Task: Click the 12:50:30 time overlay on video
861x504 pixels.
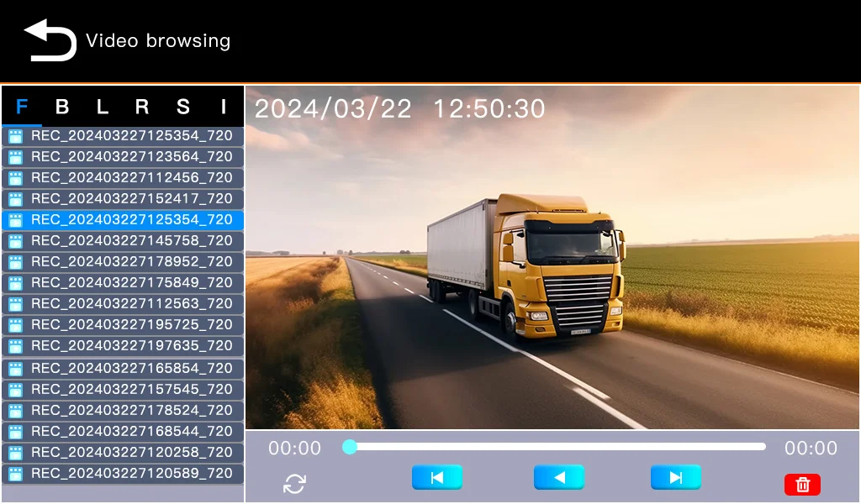Action: pyautogui.click(x=489, y=108)
